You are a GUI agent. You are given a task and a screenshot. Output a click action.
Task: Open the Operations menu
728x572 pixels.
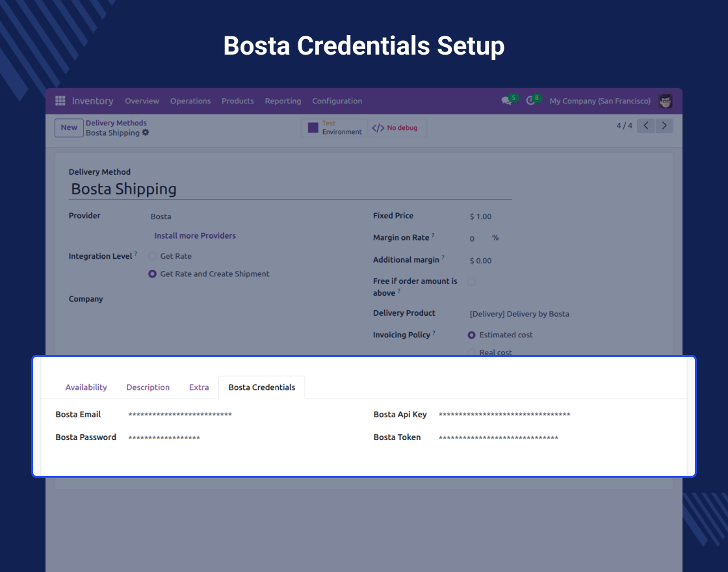190,101
